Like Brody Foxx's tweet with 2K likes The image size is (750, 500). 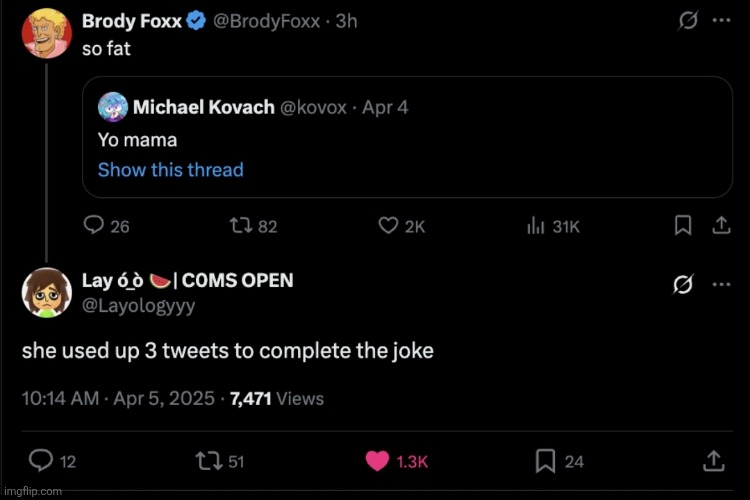[x=389, y=226]
